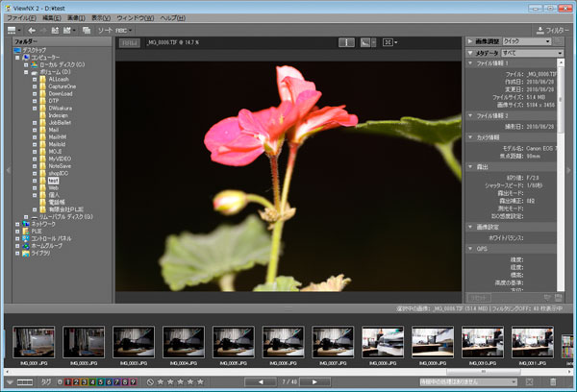Click the greyed リセット reset button
The height and width of the screenshot is (392, 577).
tap(479, 298)
